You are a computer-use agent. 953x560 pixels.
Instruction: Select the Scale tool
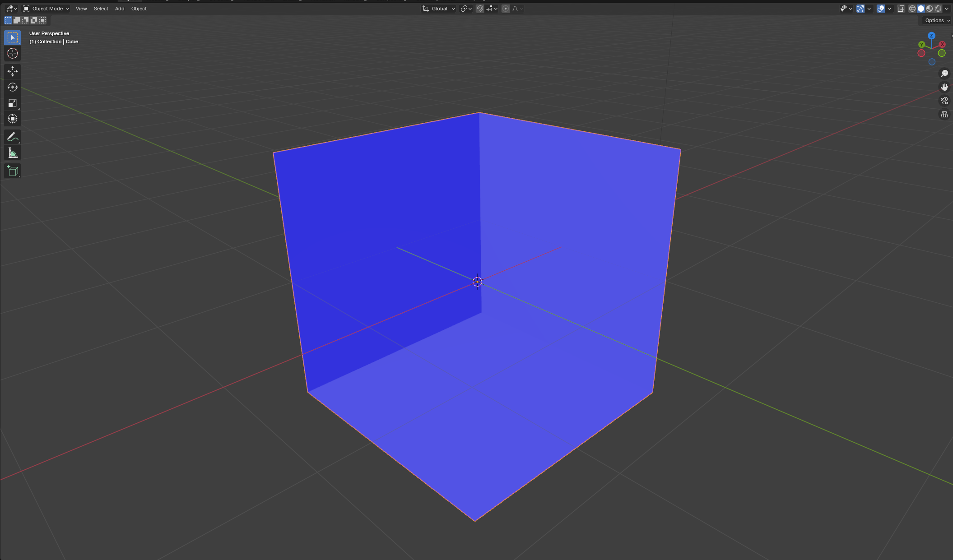point(12,103)
